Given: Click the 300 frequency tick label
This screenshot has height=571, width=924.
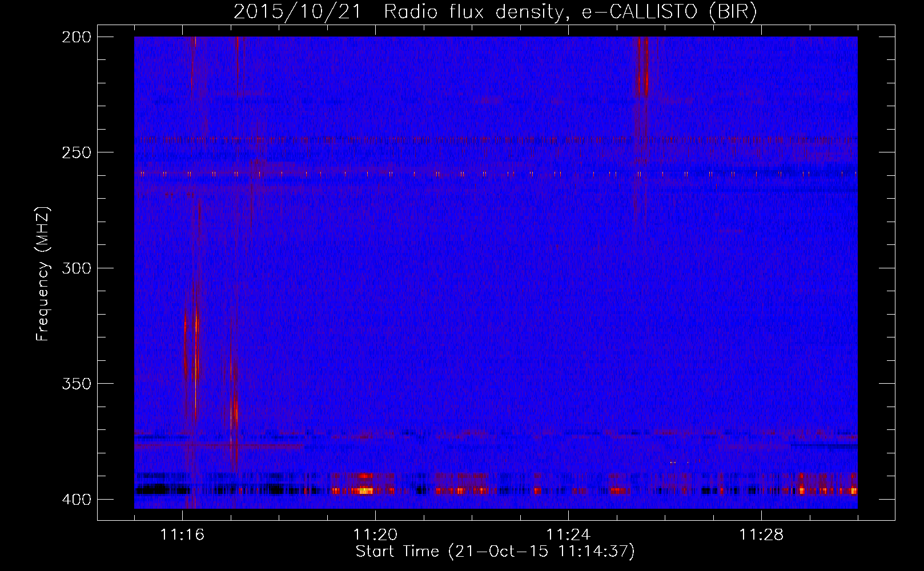Looking at the screenshot, I should (x=77, y=268).
